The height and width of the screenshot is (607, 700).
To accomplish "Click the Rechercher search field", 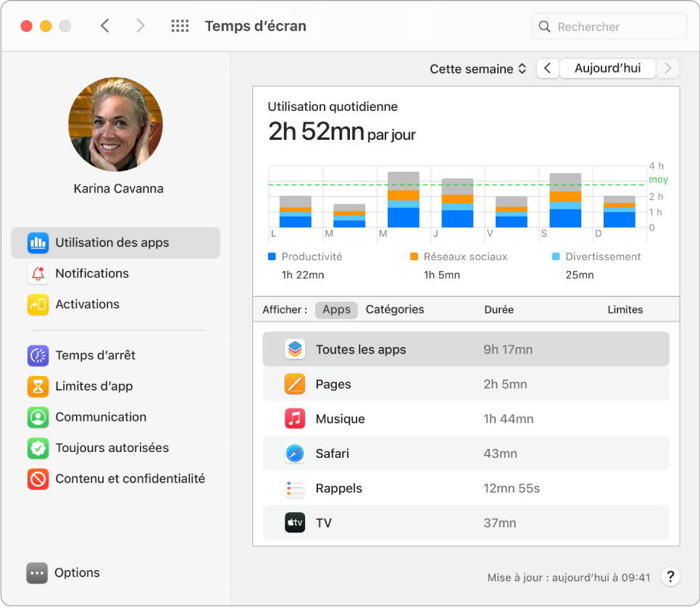I will coord(609,26).
